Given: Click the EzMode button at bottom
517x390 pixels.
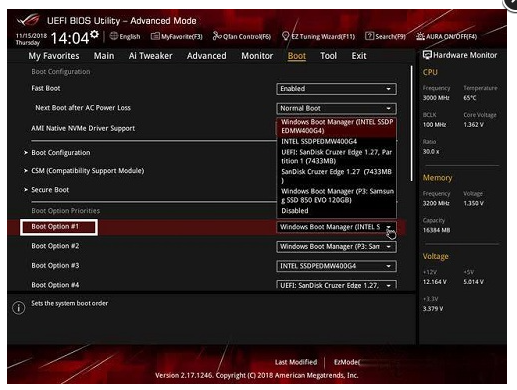Looking at the screenshot, I should click(347, 362).
